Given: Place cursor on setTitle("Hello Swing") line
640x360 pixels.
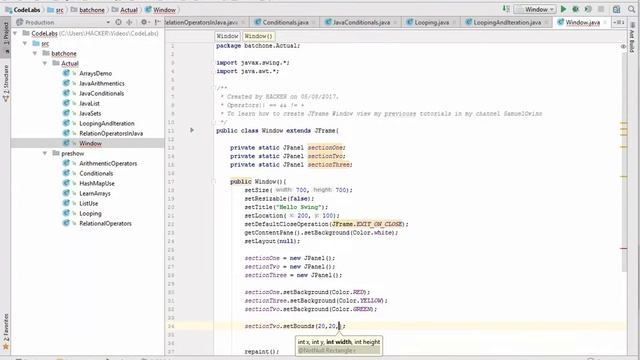Looking at the screenshot, I should pos(286,207).
